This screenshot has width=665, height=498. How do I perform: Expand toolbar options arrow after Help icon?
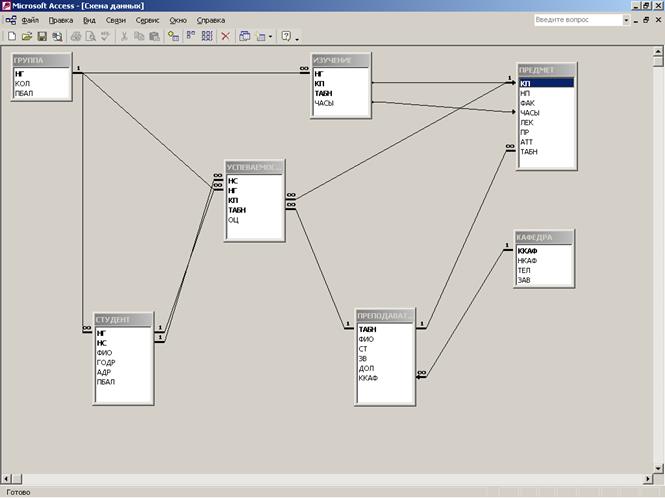(x=298, y=37)
